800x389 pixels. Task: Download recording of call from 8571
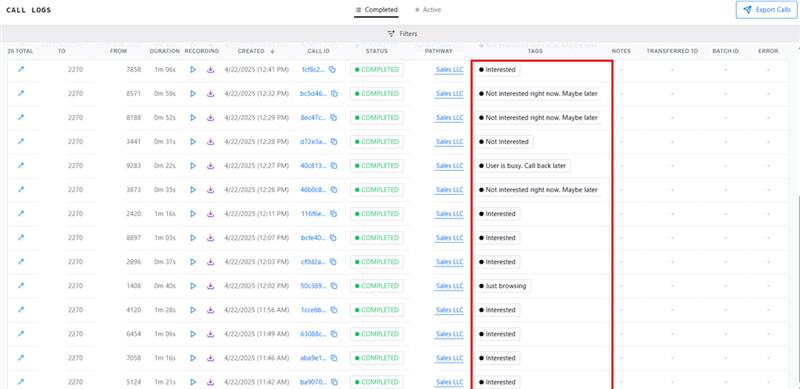[210, 93]
